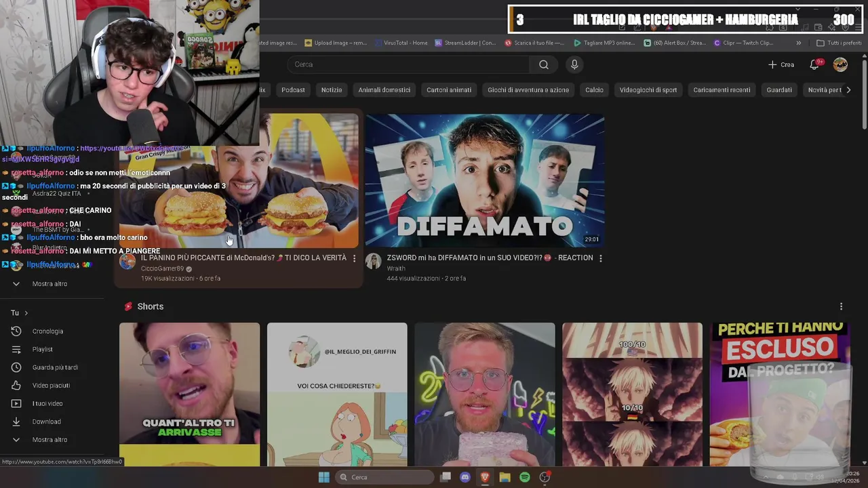Select the Videogiochi di sport chip
Image resolution: width=868 pixels, height=488 pixels.
coord(648,89)
